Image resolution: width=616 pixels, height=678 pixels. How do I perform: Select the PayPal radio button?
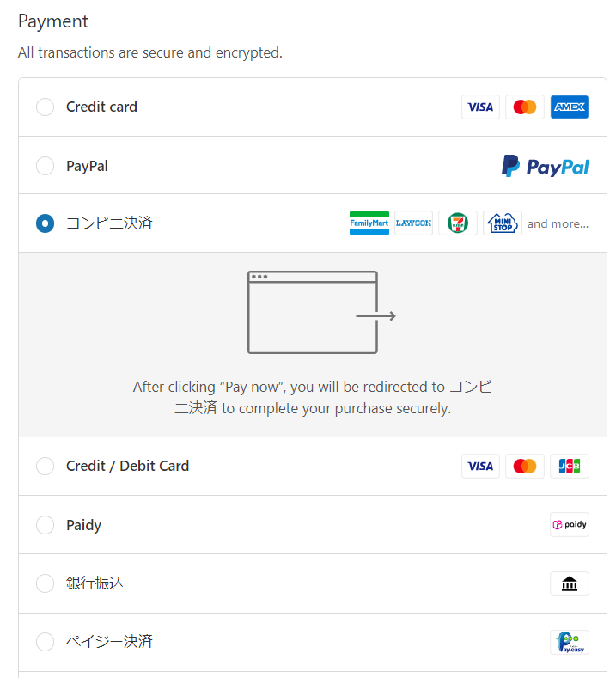coord(45,166)
